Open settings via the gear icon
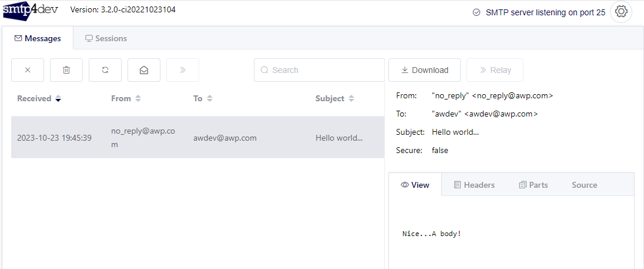 pyautogui.click(x=621, y=12)
